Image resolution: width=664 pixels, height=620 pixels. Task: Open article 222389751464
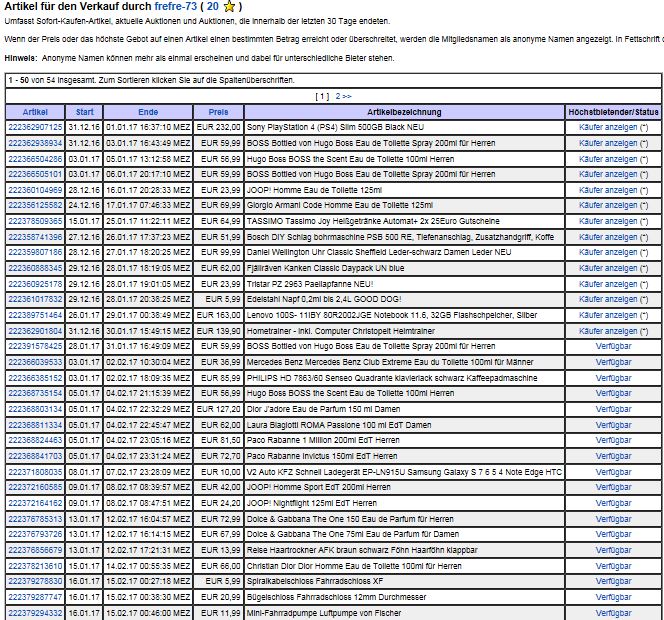tap(35, 315)
